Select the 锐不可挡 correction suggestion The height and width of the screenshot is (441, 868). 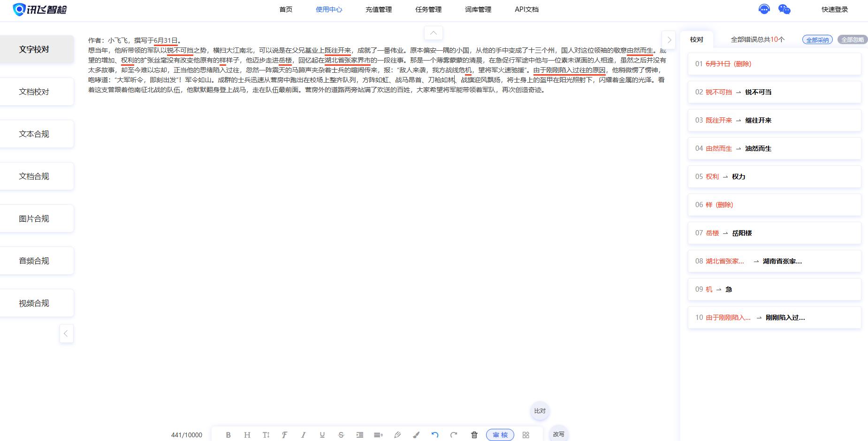pos(774,92)
